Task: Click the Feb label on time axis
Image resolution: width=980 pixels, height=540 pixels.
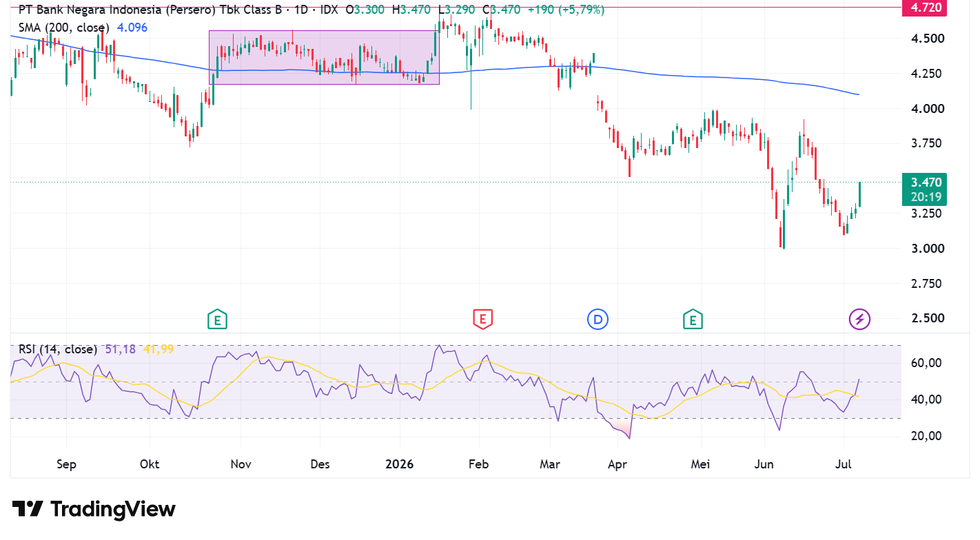Action: [x=478, y=464]
